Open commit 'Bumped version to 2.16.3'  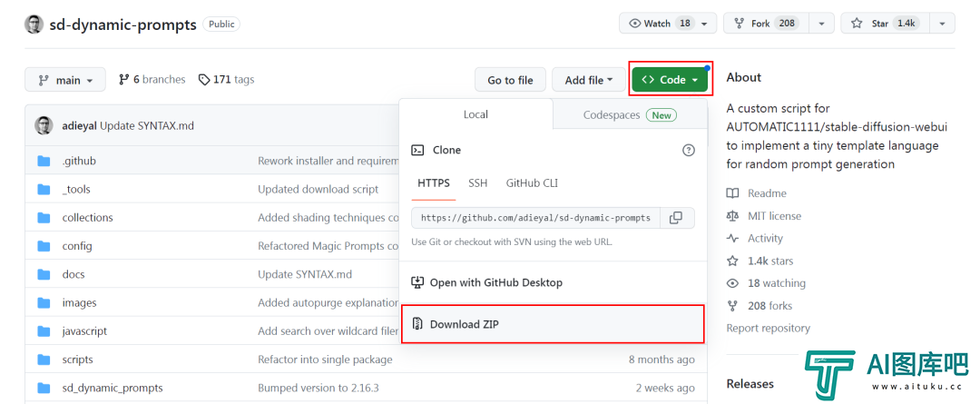tap(318, 388)
